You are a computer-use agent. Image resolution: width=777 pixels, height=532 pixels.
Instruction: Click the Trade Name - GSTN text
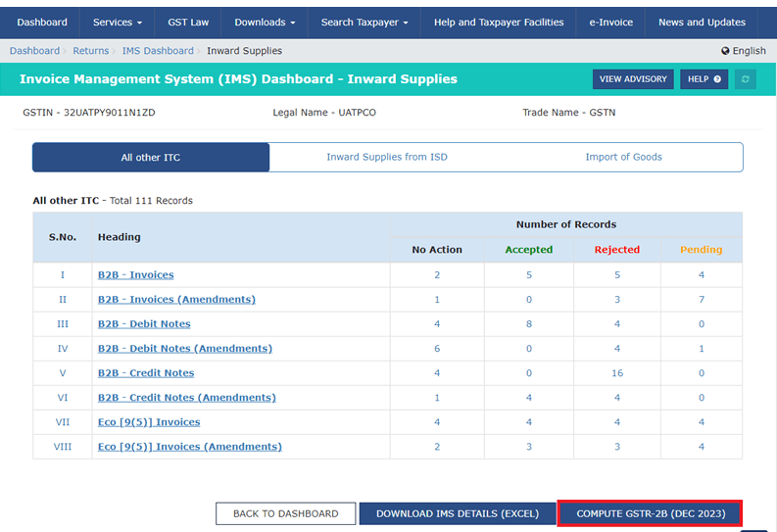coord(569,113)
